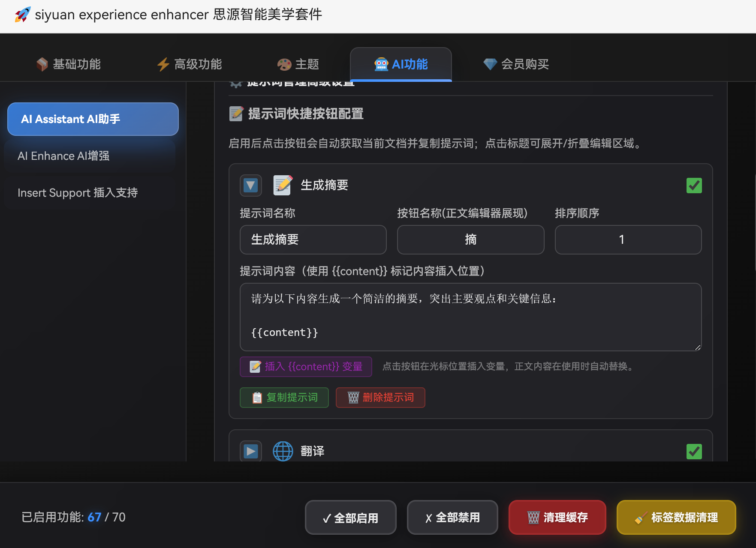Click the 标签数据清理 button
The width and height of the screenshot is (756, 548).
pos(676,518)
